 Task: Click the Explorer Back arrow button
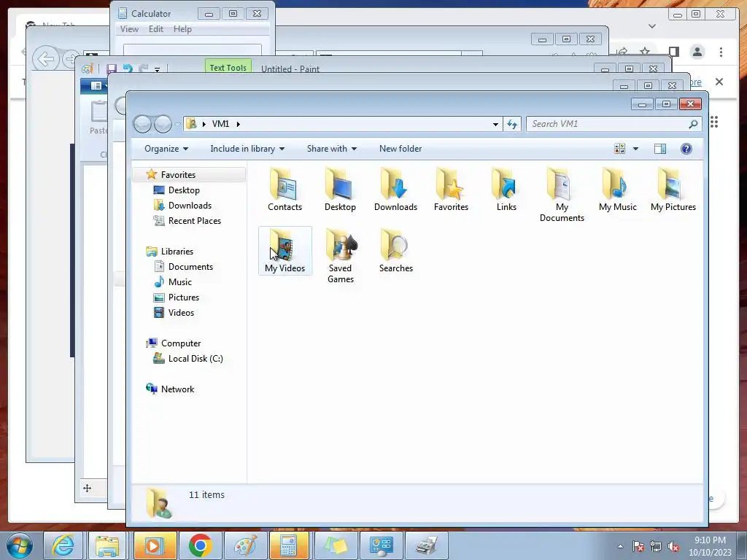(142, 124)
